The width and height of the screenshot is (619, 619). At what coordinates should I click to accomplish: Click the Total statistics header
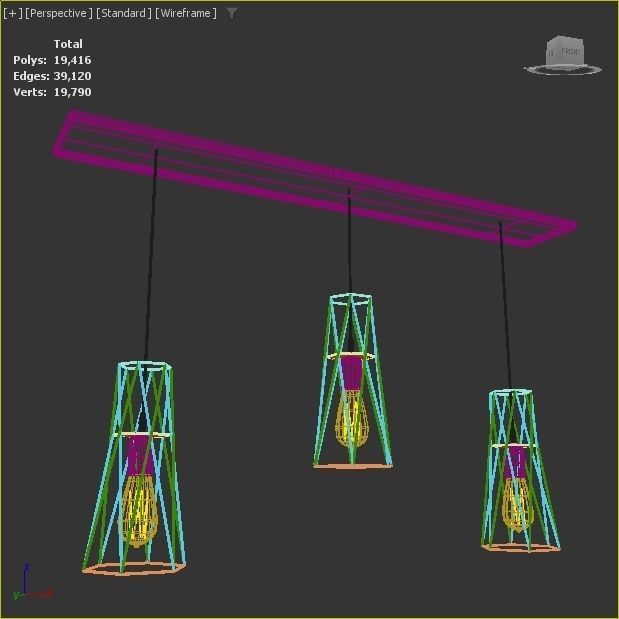pyautogui.click(x=68, y=44)
